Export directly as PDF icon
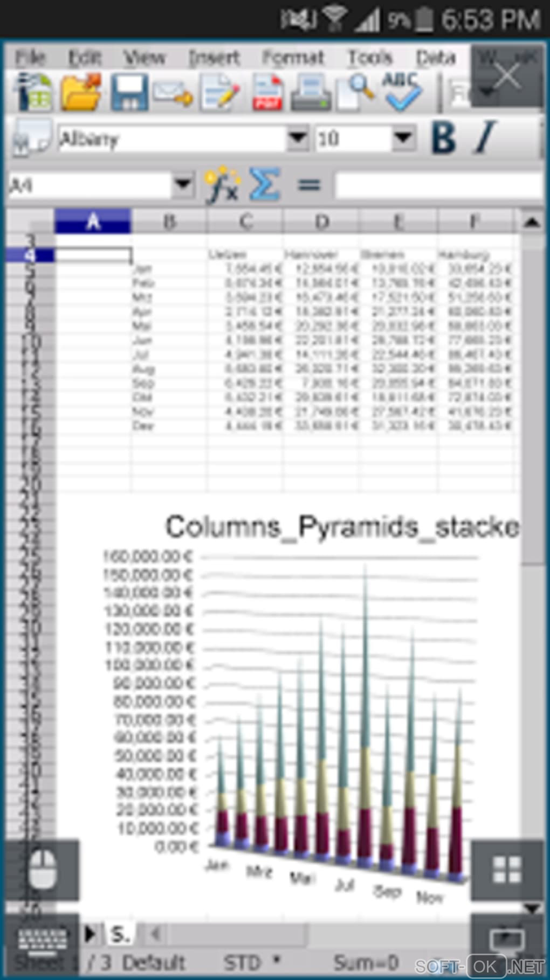The image size is (550, 980). click(x=268, y=93)
